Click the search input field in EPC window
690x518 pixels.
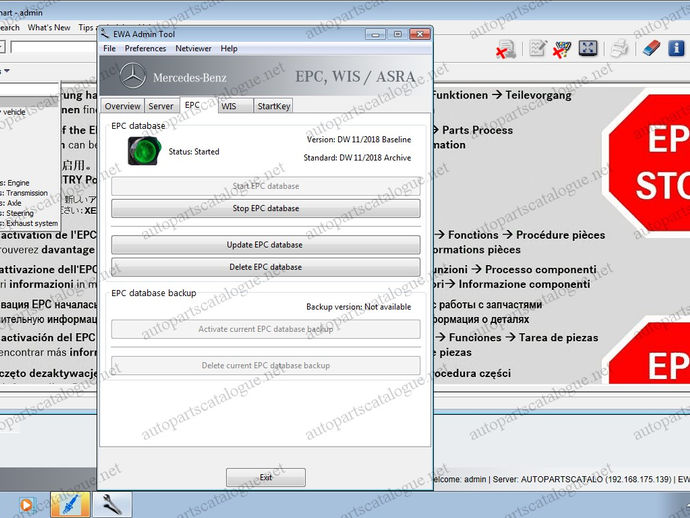(x=53, y=47)
